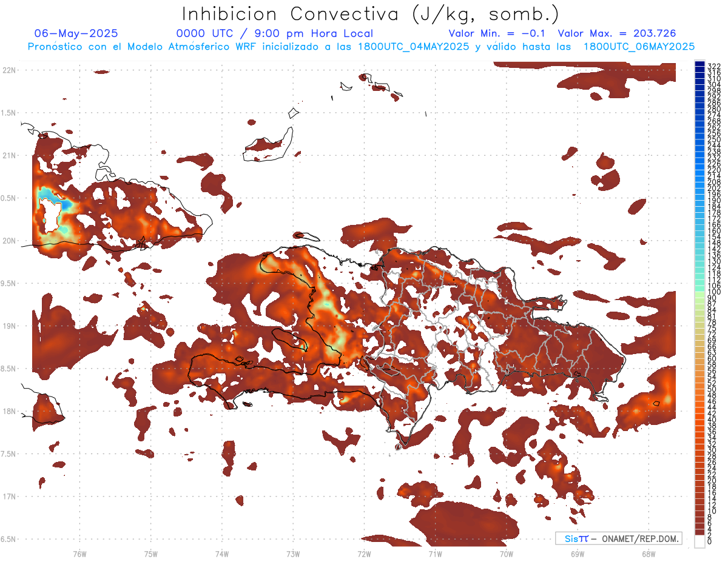Click the '73W' longitude label
The width and height of the screenshot is (728, 562).
(x=293, y=554)
